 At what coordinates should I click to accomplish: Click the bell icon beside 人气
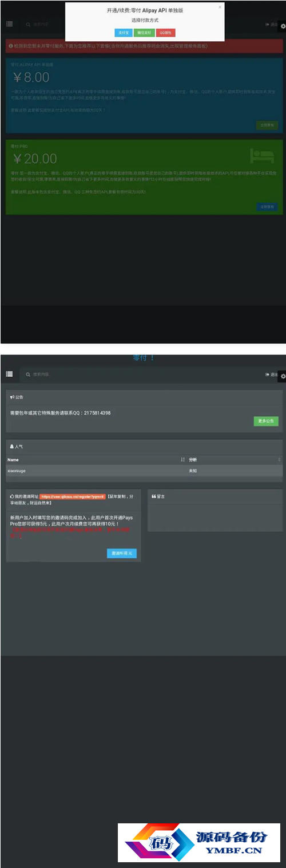(12, 445)
